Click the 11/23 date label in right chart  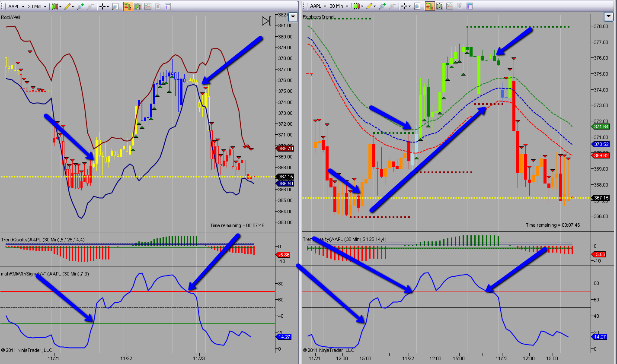502,358
